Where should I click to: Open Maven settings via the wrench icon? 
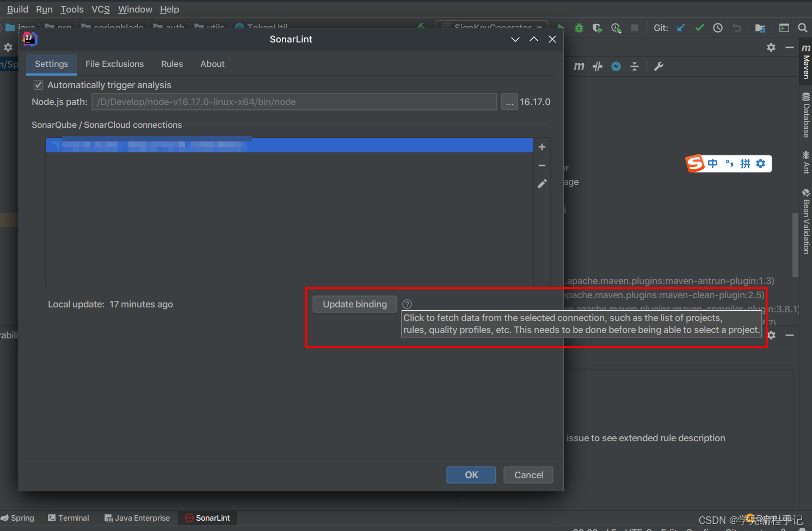point(659,66)
